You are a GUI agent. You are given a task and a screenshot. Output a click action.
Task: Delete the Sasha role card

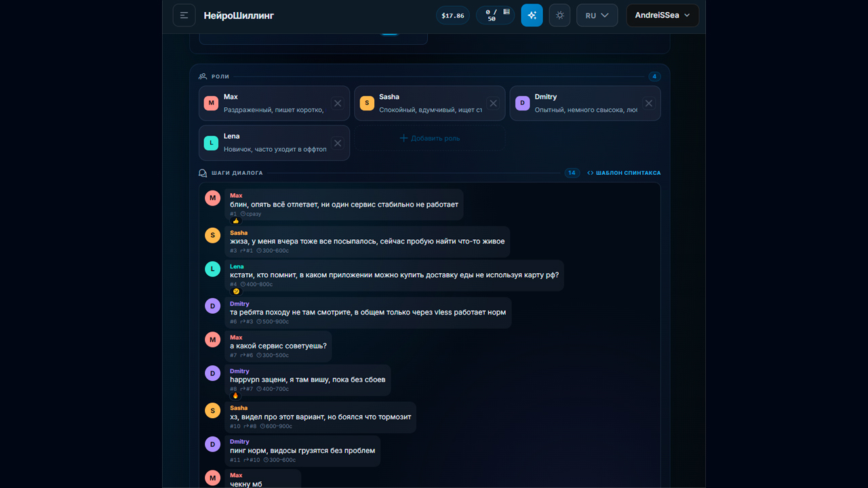[x=493, y=103]
